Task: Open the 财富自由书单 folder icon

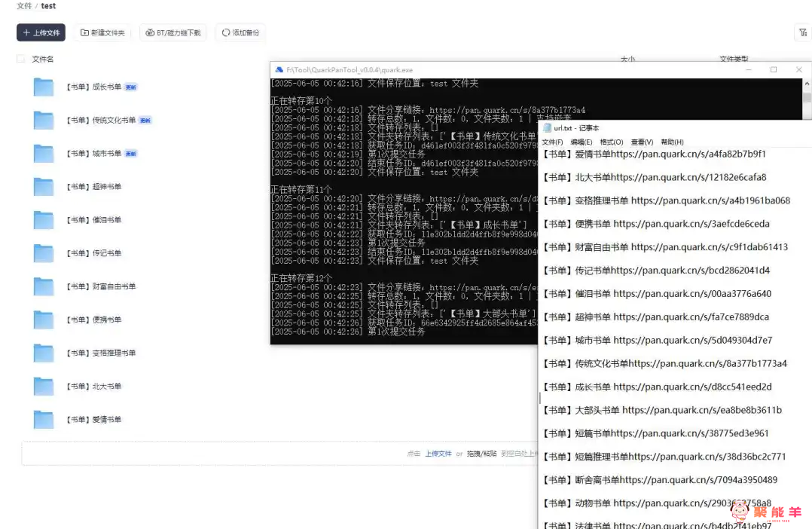Action: tap(44, 286)
